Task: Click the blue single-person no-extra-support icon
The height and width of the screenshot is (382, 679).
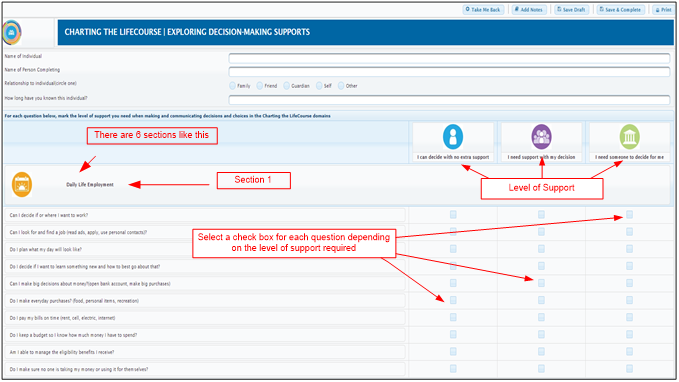Action: 453,136
